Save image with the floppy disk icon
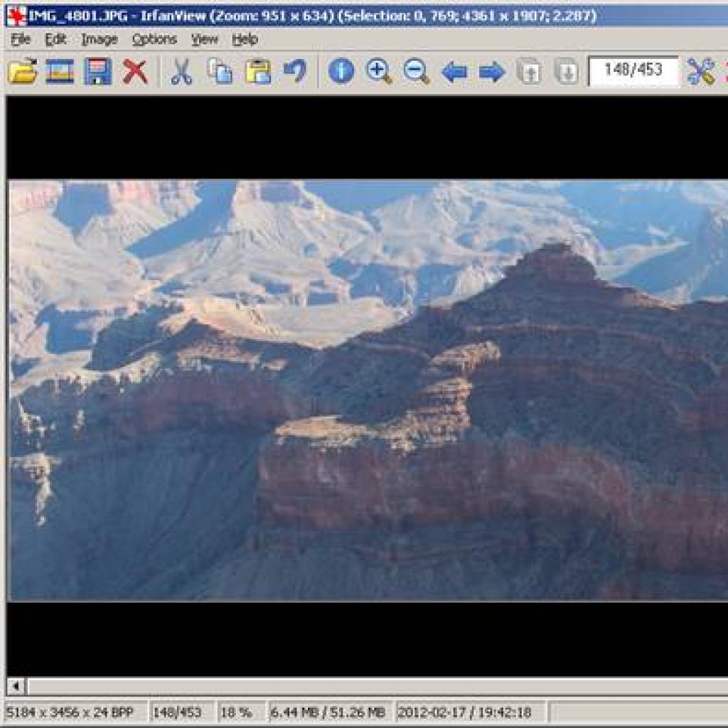728x728 pixels. tap(97, 72)
